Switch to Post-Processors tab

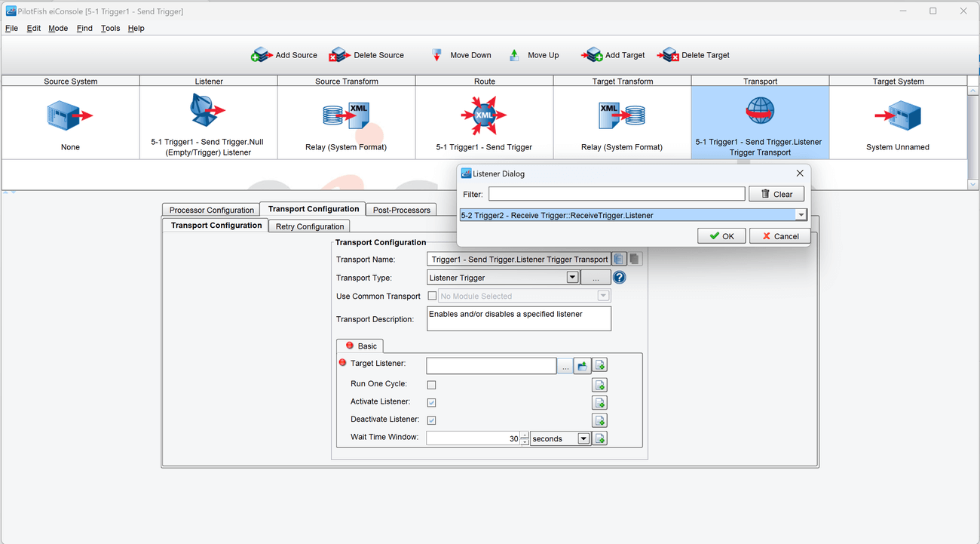click(x=401, y=210)
